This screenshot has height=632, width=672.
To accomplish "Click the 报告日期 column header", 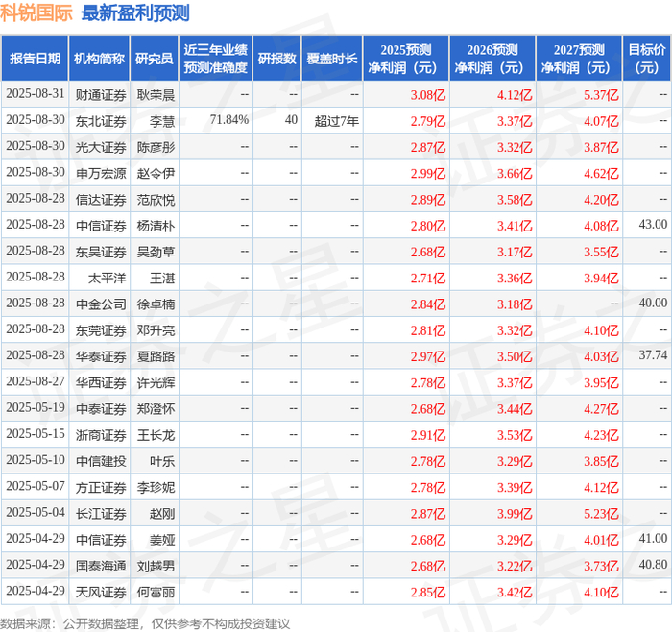I will coord(35,59).
